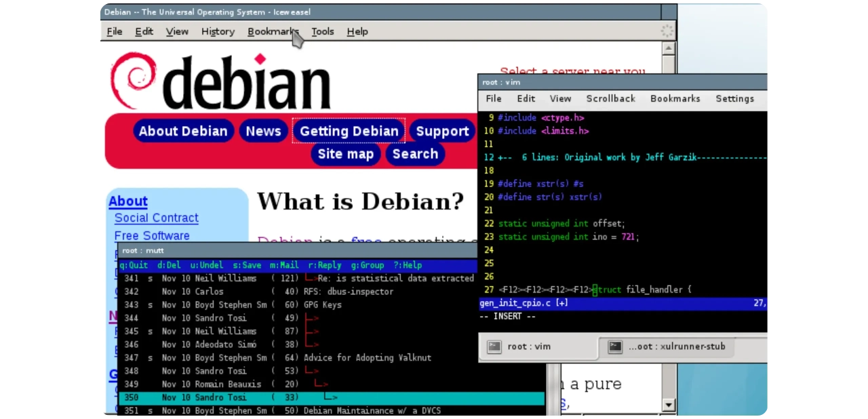Click the terminal icon on xulrunner-stub tab
The height and width of the screenshot is (419, 868).
[x=615, y=346]
